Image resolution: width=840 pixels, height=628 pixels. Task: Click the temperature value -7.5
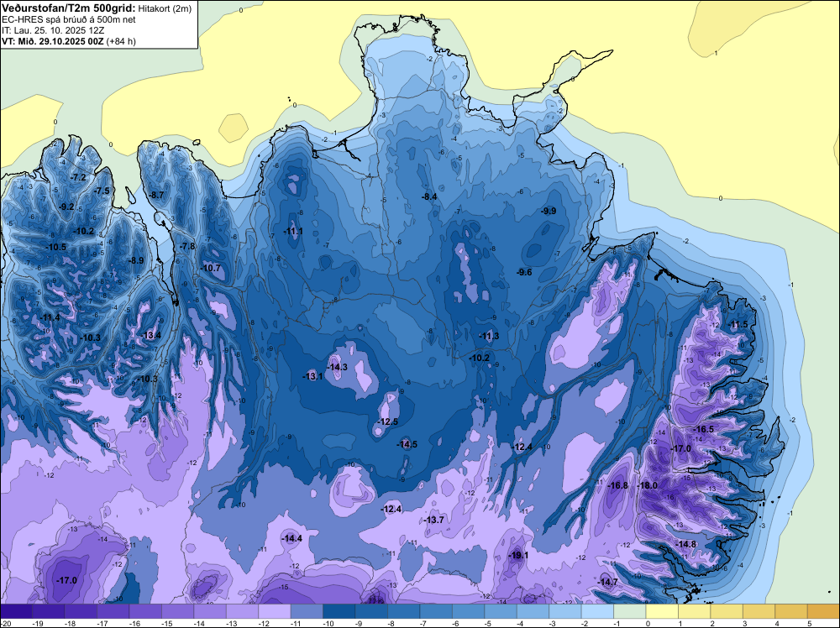[x=102, y=191]
